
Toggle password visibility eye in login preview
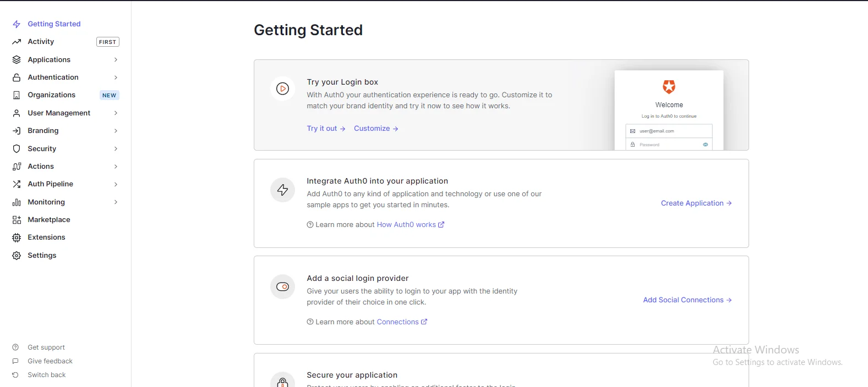[x=705, y=145]
